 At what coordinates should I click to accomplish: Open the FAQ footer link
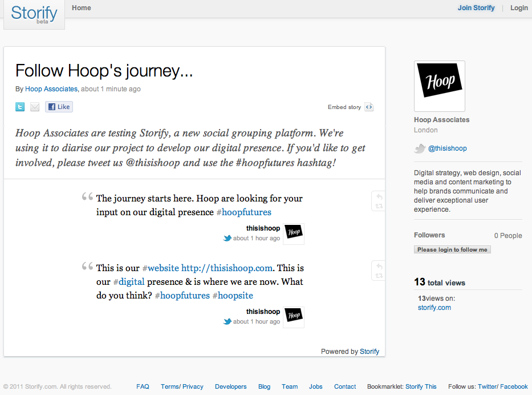click(143, 386)
